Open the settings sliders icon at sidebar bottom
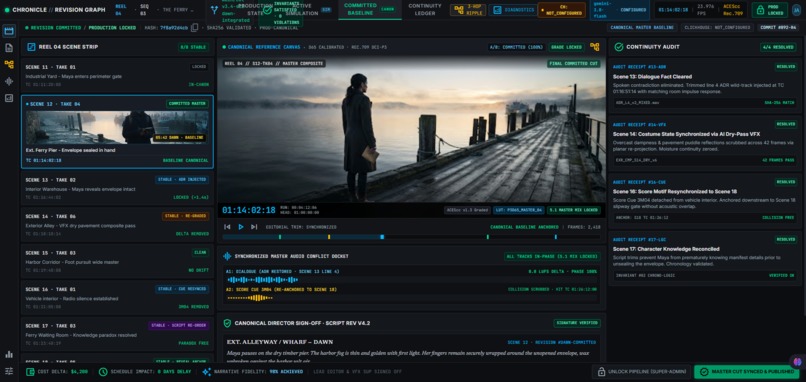 9,371
